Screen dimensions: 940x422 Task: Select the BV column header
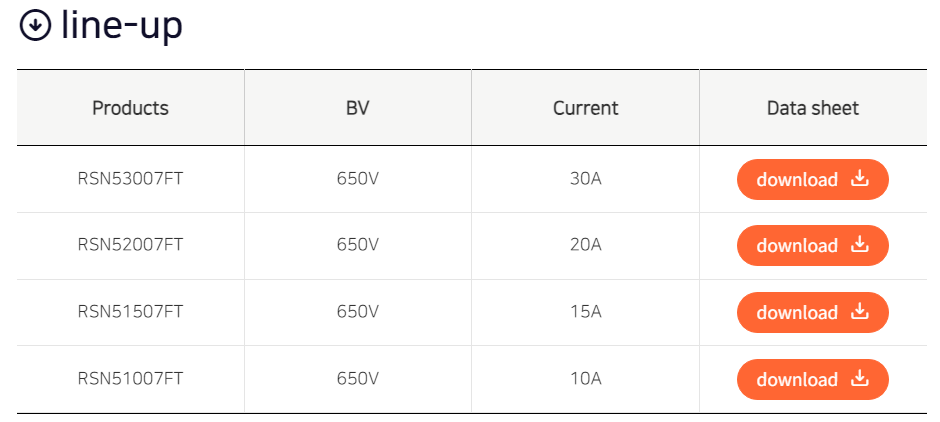point(358,108)
